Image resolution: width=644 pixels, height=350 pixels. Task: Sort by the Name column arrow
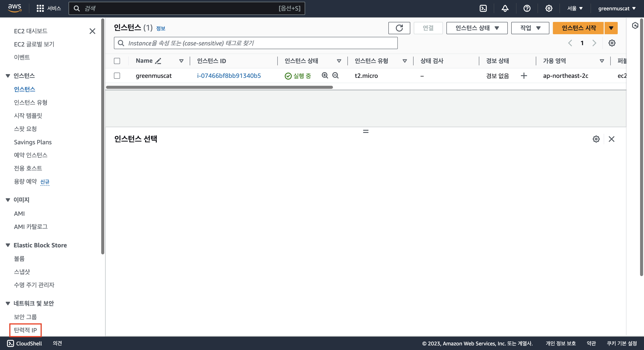pos(181,61)
